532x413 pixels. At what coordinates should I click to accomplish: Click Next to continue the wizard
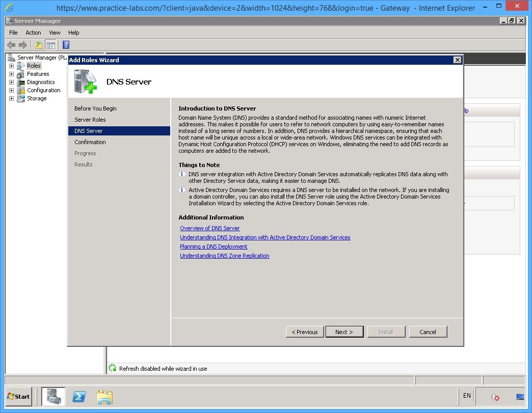[344, 332]
